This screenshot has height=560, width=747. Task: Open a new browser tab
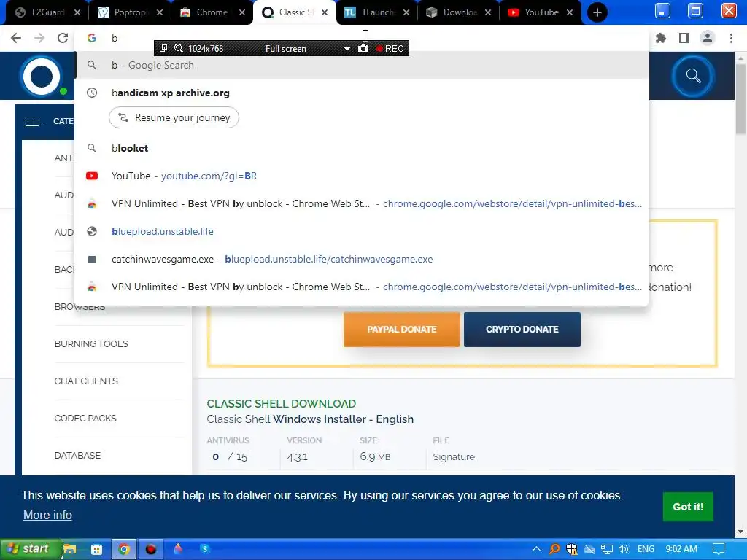coord(597,12)
